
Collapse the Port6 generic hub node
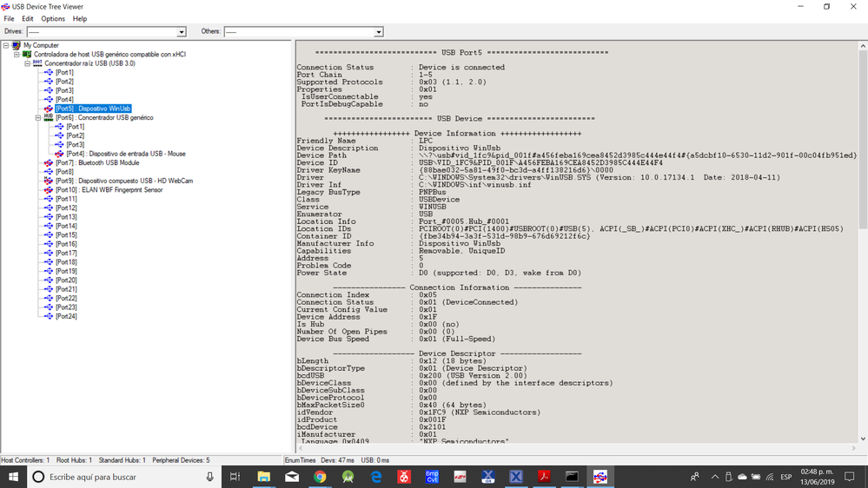38,117
